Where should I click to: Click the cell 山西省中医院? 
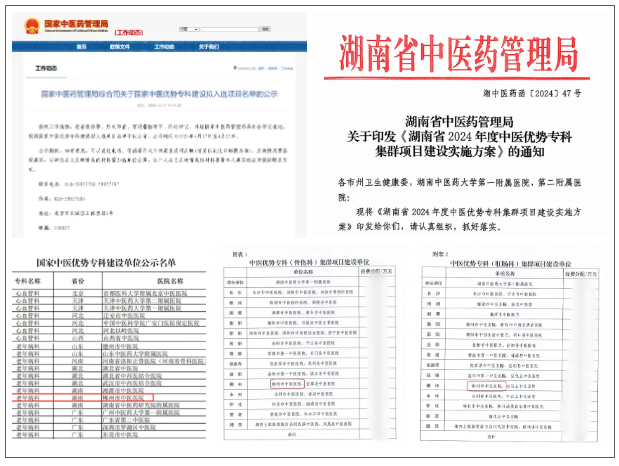(121, 338)
